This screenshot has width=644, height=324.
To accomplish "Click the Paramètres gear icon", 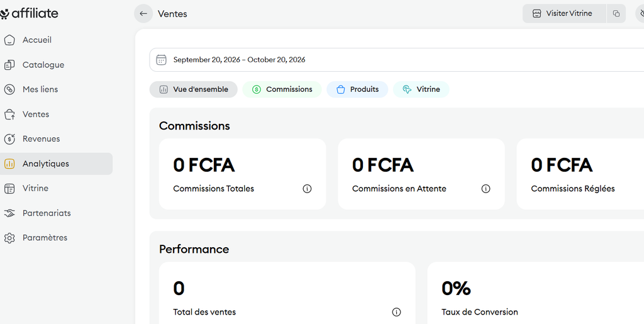I will (9, 238).
